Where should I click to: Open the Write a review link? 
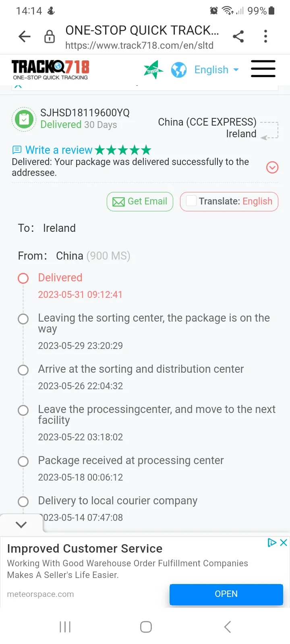pos(52,150)
